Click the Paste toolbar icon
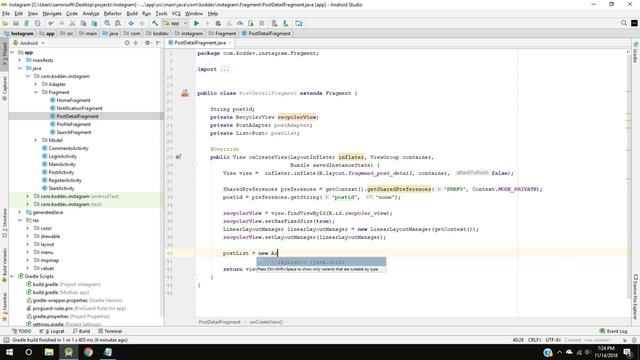Viewport: 640px width, 360px height. (94, 23)
